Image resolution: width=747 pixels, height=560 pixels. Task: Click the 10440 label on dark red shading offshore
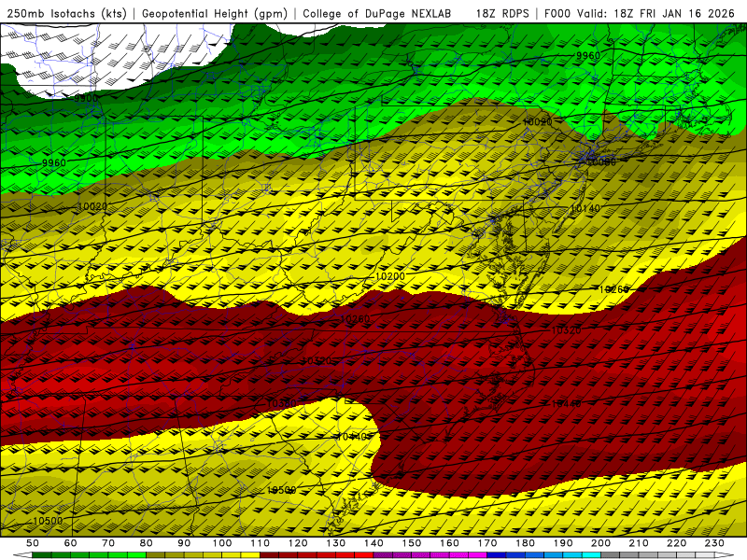pos(566,403)
